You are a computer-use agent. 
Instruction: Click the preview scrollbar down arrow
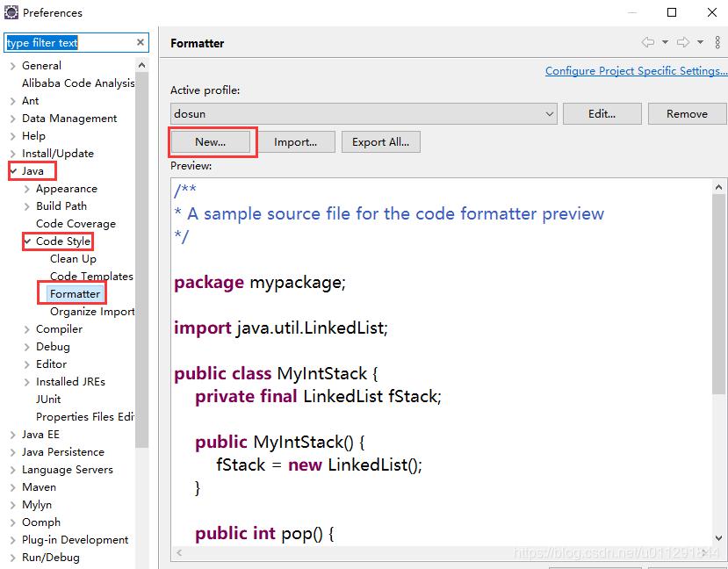[720, 538]
